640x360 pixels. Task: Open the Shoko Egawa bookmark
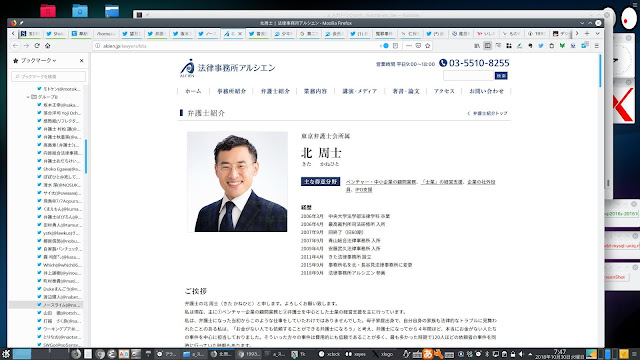[59, 169]
